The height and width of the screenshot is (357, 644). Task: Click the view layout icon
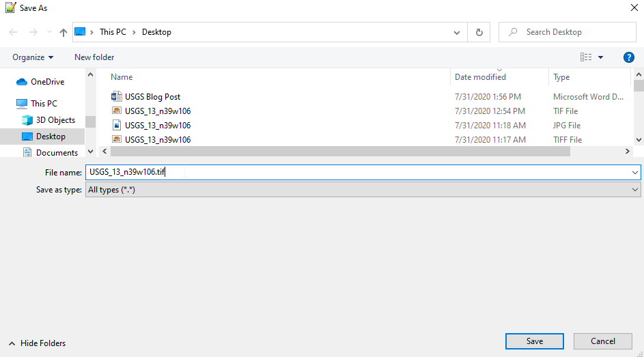pos(586,57)
